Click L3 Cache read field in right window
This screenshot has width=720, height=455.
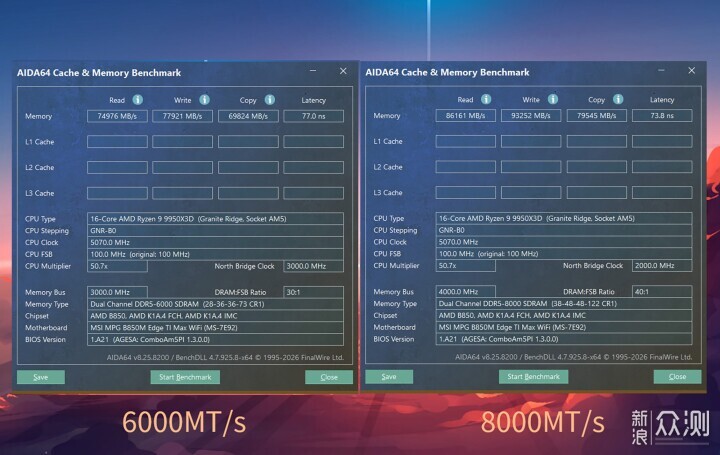tap(466, 193)
